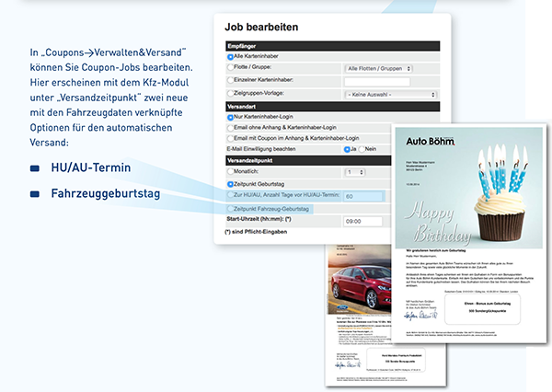Choose Zeitpunkt Geburtstag radio button
Viewport: 552px width, 392px height.
point(230,184)
